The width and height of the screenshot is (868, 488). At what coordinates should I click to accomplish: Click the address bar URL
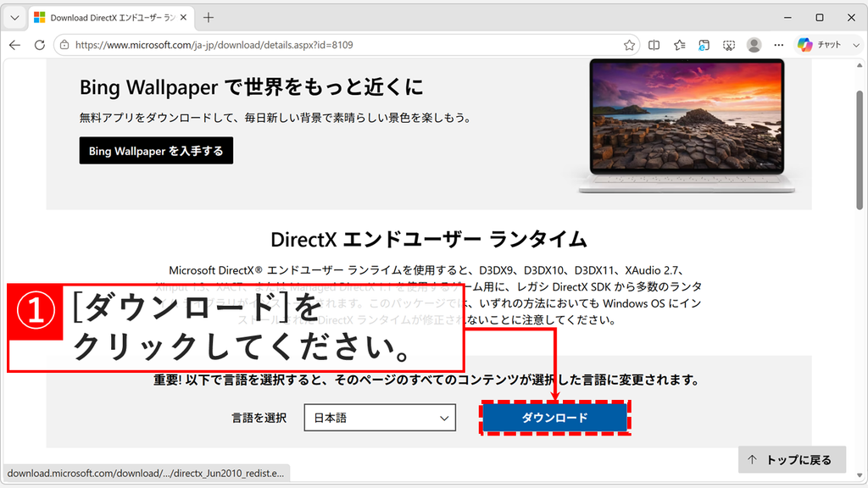[214, 45]
